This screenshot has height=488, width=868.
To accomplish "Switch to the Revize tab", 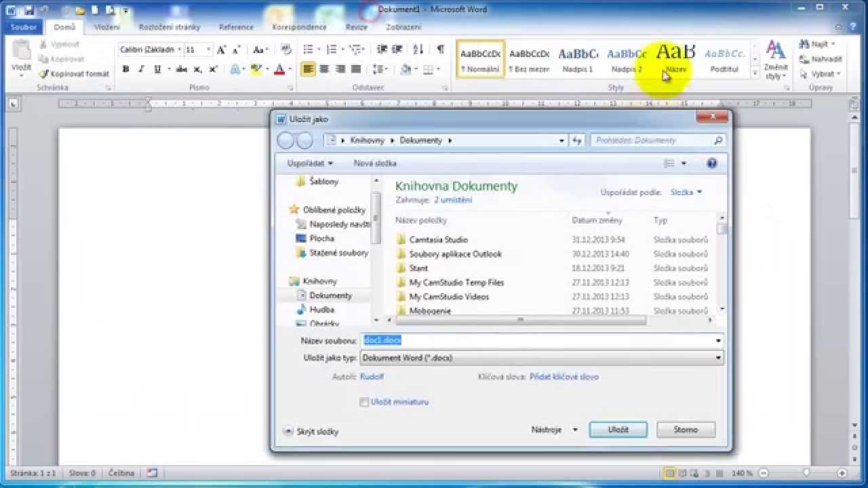I will (356, 27).
